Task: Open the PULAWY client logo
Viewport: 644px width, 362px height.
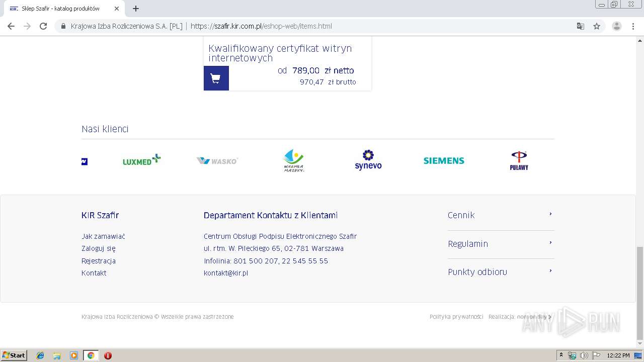Action: click(519, 161)
